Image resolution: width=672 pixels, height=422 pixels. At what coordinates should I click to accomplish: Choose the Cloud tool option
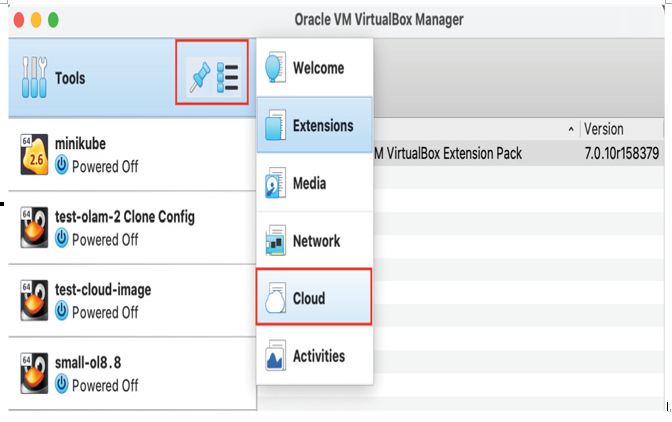pyautogui.click(x=314, y=297)
